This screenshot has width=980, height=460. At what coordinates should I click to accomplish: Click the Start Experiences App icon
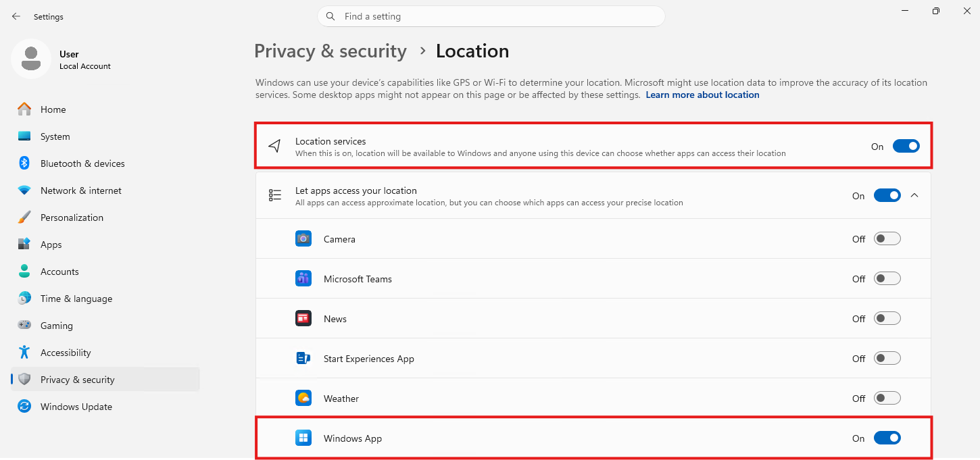pyautogui.click(x=303, y=358)
